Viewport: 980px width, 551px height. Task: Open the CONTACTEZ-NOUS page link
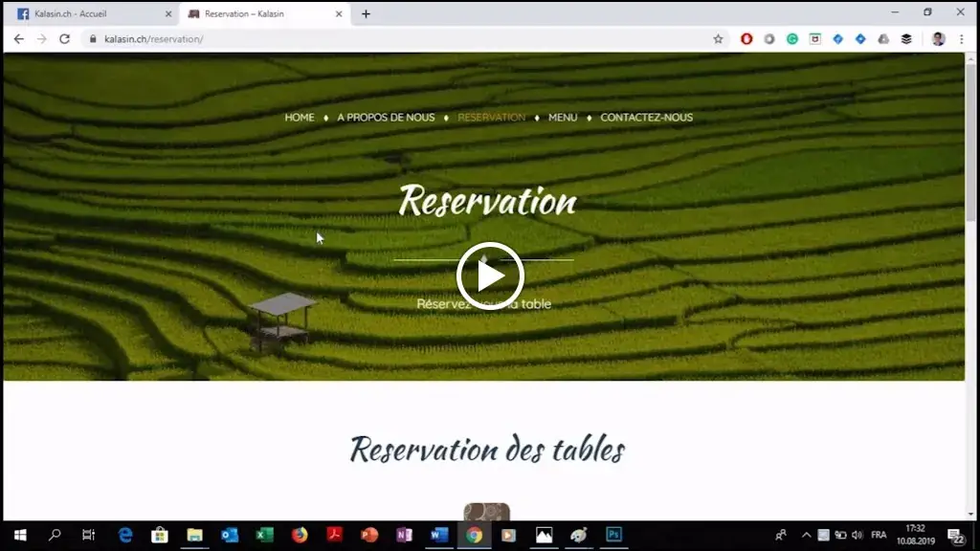(647, 117)
